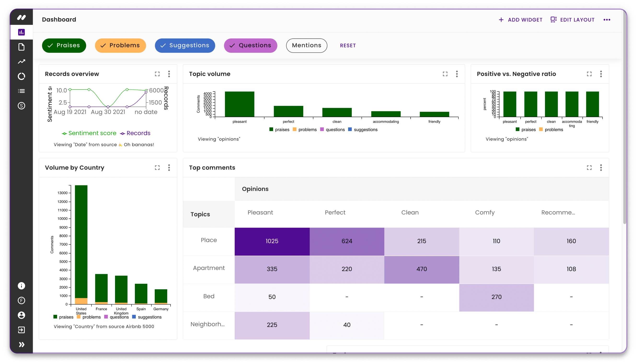The height and width of the screenshot is (364, 637).
Task: Click the ADD WIDGET button
Action: [x=521, y=20]
